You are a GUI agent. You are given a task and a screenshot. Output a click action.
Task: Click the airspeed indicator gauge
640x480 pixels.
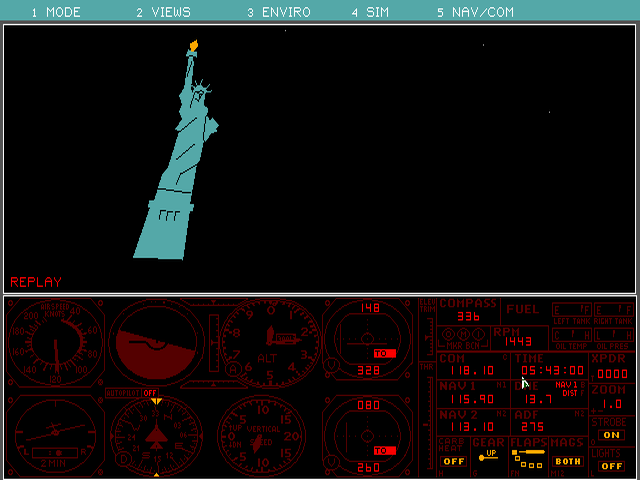point(55,343)
